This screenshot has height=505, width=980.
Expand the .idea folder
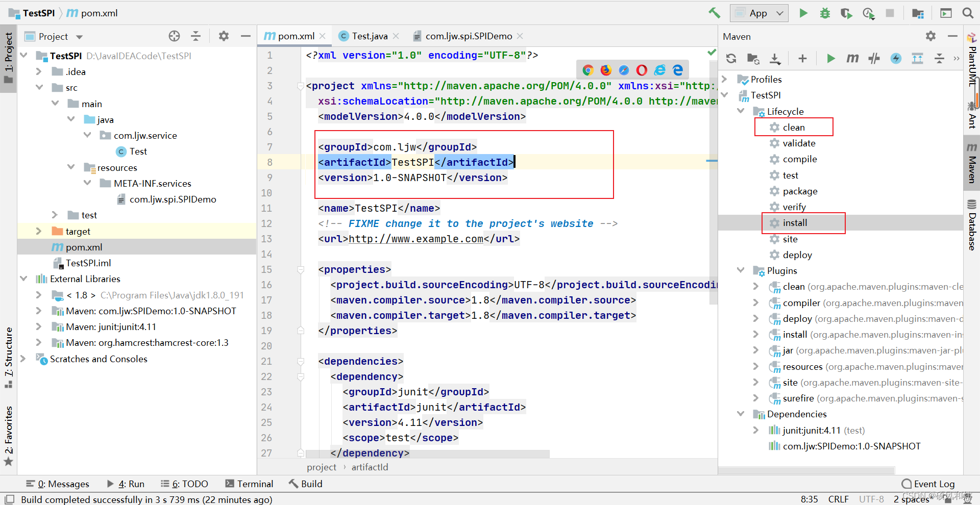pos(39,72)
